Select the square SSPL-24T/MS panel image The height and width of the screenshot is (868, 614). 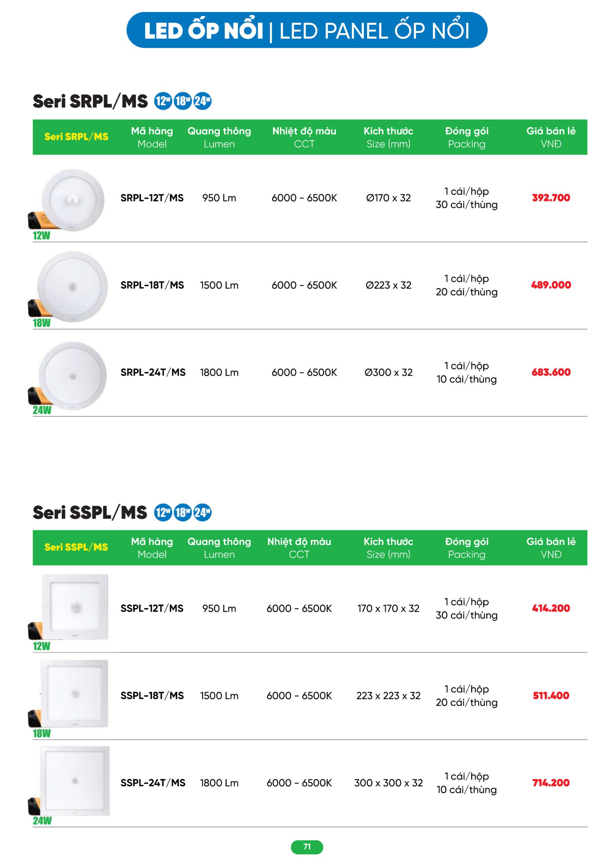[75, 781]
